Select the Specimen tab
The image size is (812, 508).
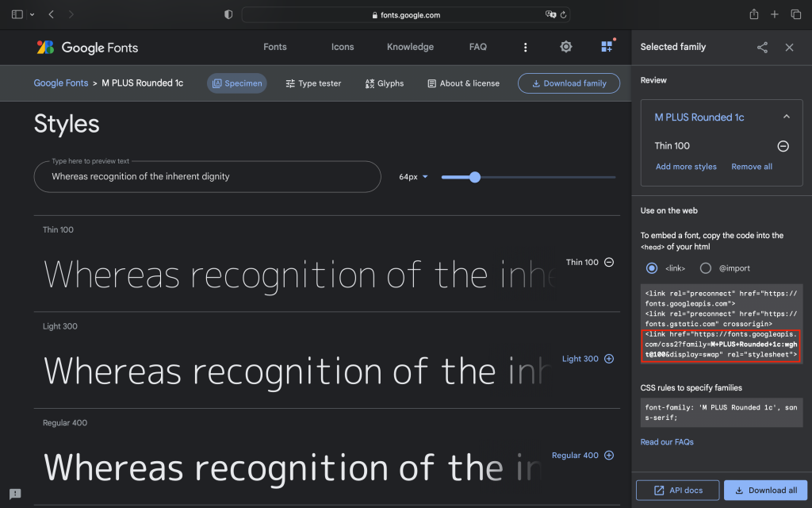pyautogui.click(x=236, y=83)
